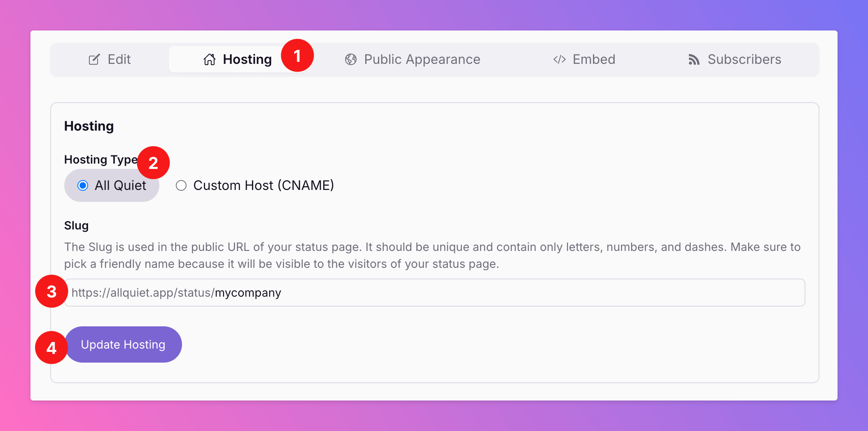Click the Hosting Type label
This screenshot has height=431, width=868.
click(101, 159)
